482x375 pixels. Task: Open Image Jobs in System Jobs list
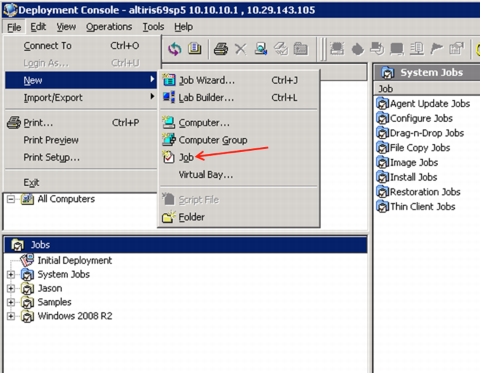click(x=414, y=163)
